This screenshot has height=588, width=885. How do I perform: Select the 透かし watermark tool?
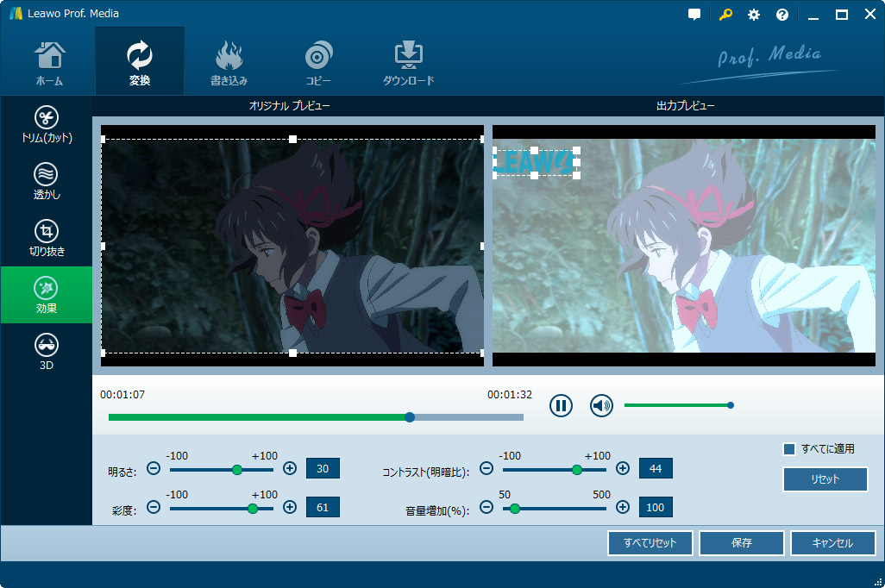(x=47, y=181)
